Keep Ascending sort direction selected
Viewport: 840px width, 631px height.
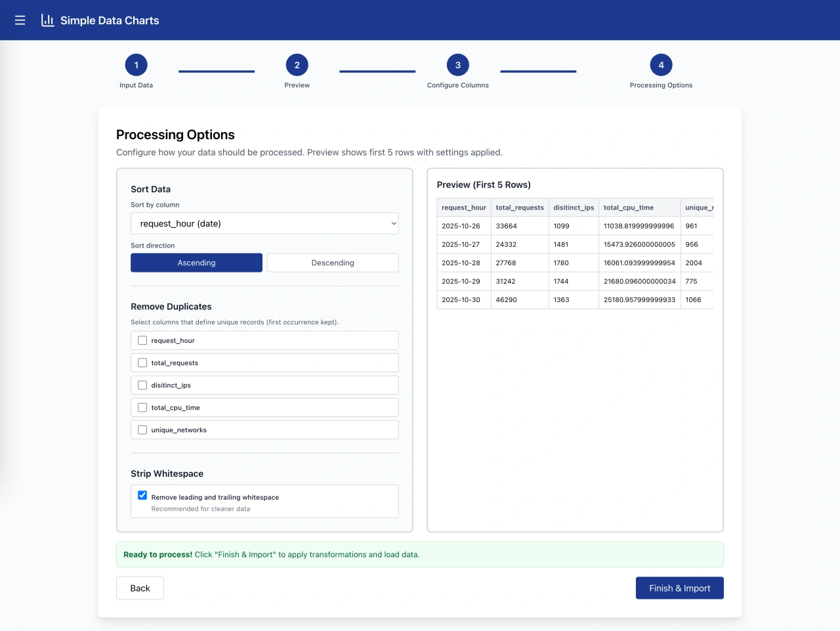[x=196, y=262]
